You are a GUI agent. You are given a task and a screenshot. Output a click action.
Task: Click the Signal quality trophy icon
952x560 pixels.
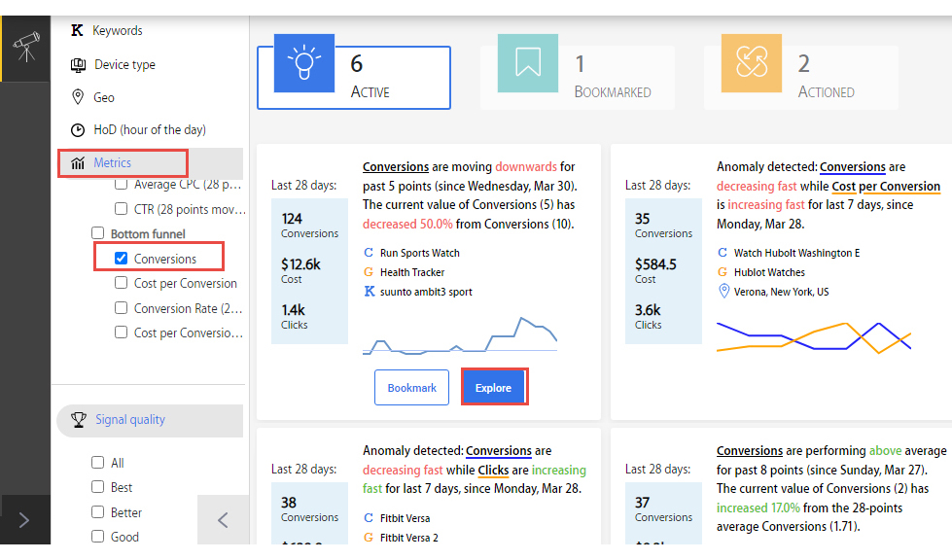tap(79, 420)
